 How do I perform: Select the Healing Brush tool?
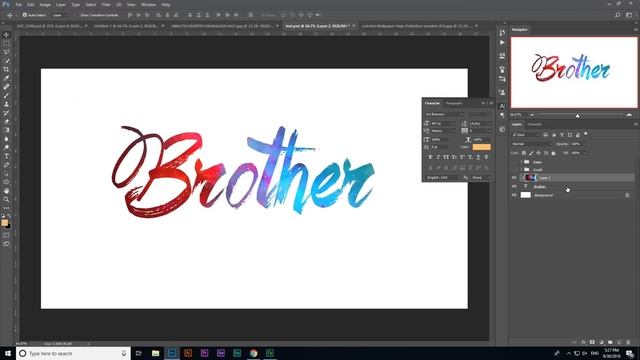pos(6,87)
